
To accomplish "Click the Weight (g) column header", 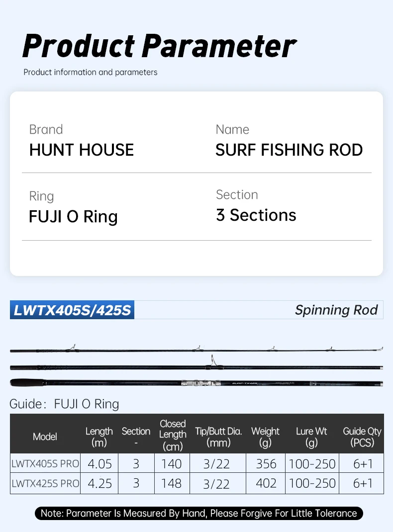I will (x=265, y=437).
